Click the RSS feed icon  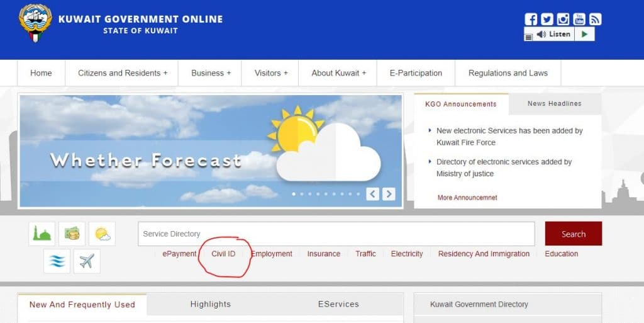[595, 19]
